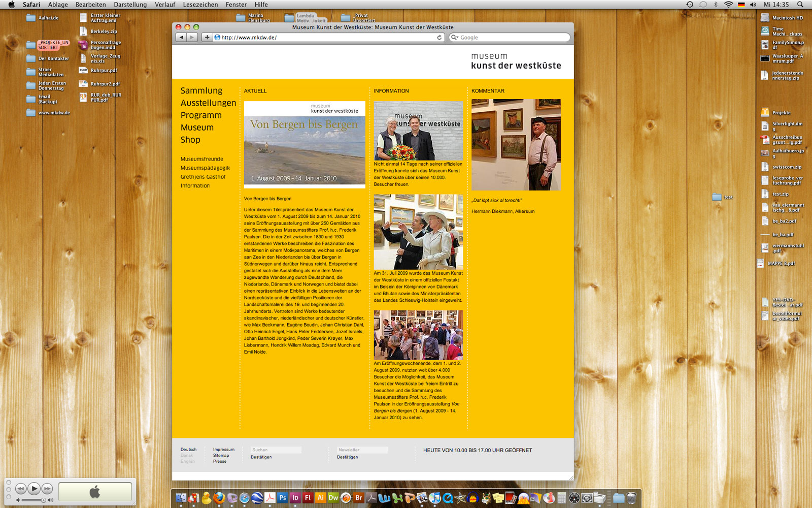812x508 pixels.
Task: Add bookmark with the plus button
Action: coord(207,37)
